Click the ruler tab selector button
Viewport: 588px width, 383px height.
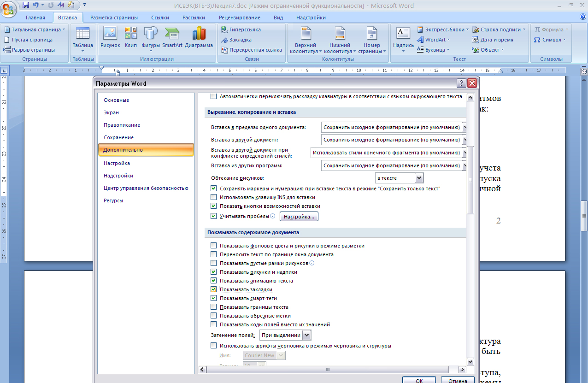pos(4,71)
